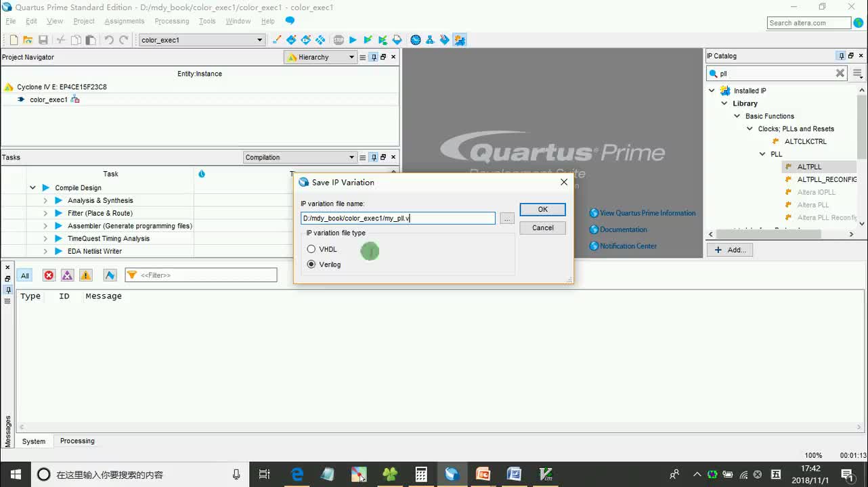Show critical warnings with purple triangle filter

pos(67,275)
